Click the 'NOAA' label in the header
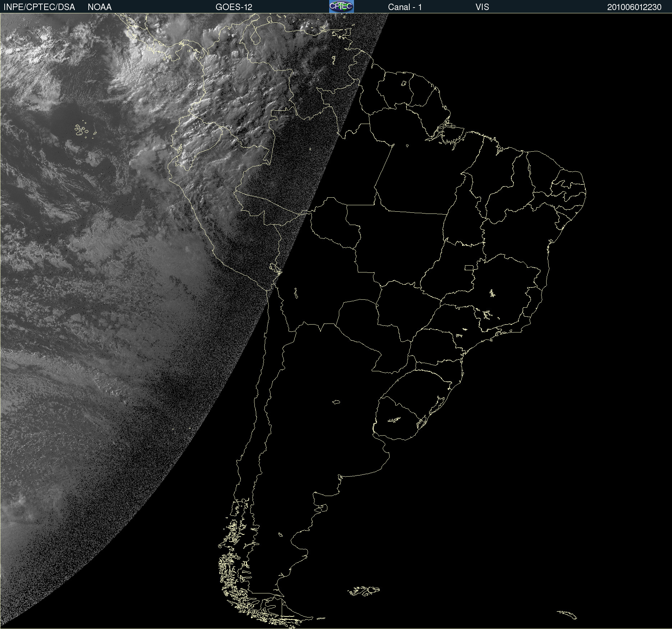The image size is (672, 629). (x=100, y=7)
